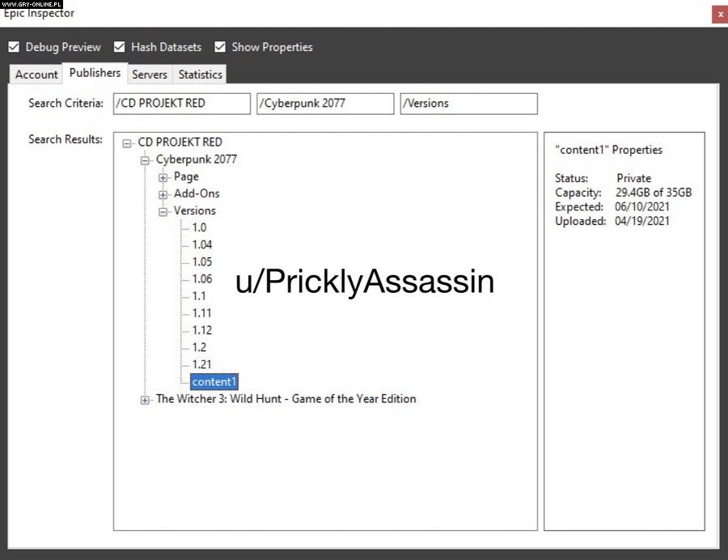Focus the Cyberpunk 2077 search criteria field
The width and height of the screenshot is (728, 560).
pos(325,104)
